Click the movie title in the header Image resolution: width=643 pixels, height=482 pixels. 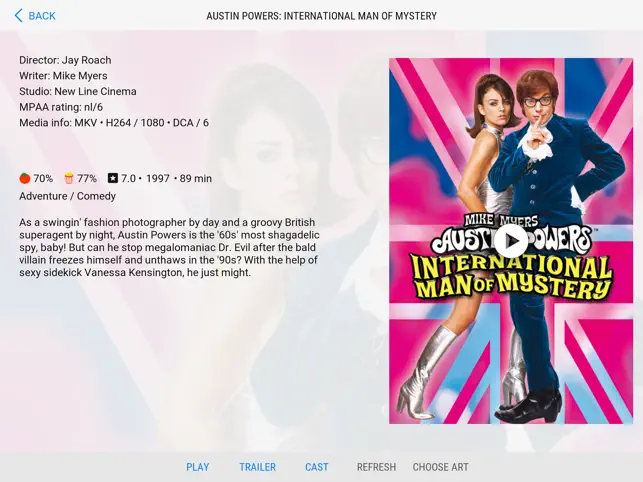click(322, 16)
